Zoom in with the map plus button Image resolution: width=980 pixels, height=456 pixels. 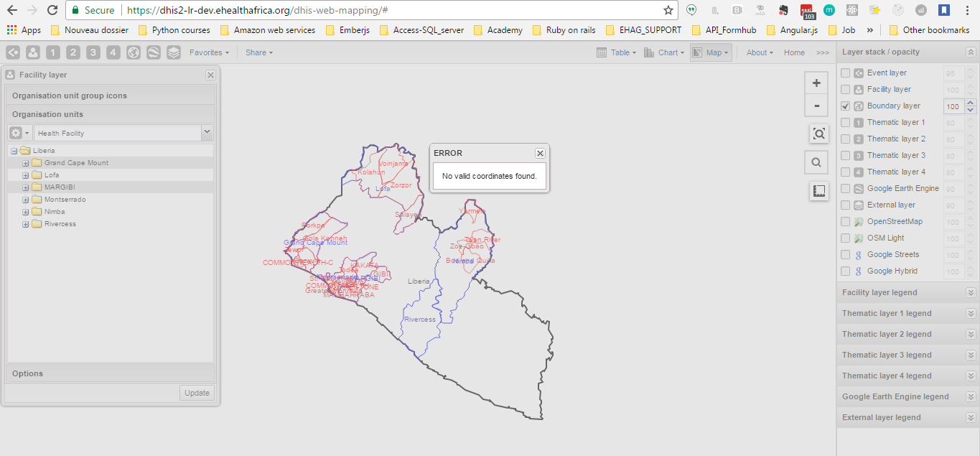pos(816,83)
